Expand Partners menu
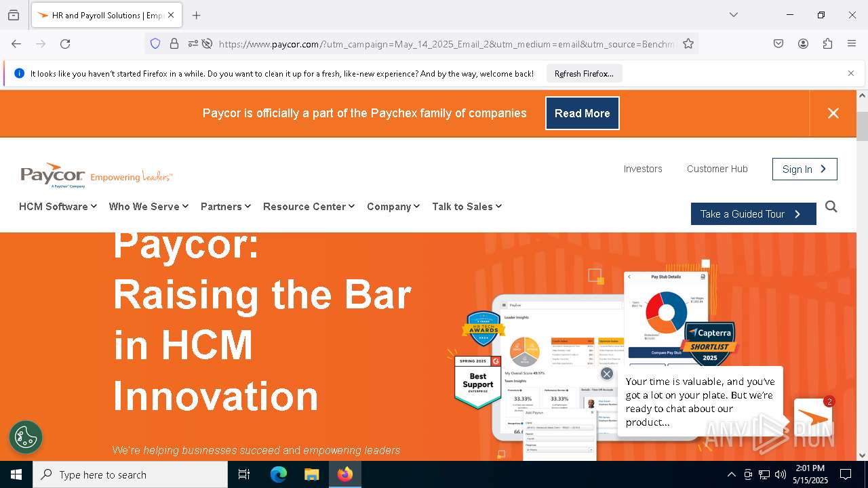 pos(226,207)
